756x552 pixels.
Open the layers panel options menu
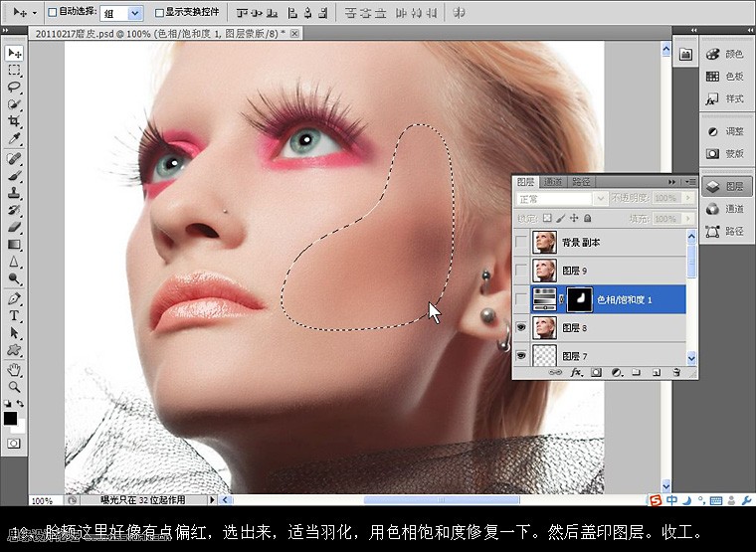[690, 182]
